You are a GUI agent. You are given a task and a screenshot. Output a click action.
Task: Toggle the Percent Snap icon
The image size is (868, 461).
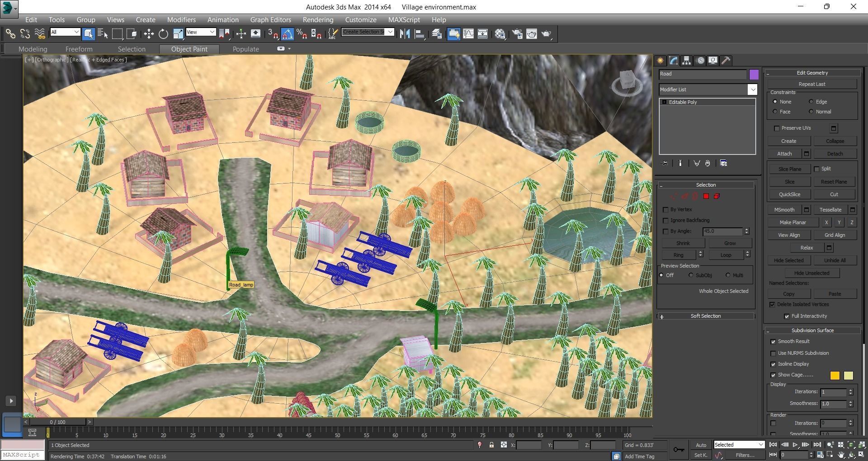click(302, 33)
